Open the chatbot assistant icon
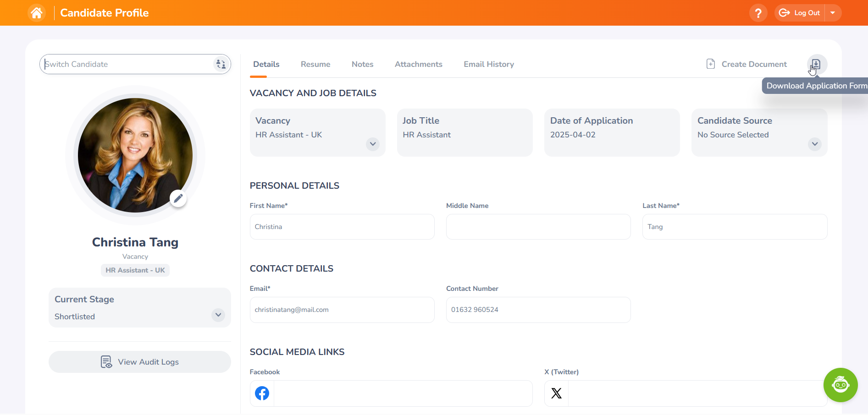This screenshot has height=415, width=868. 840,385
